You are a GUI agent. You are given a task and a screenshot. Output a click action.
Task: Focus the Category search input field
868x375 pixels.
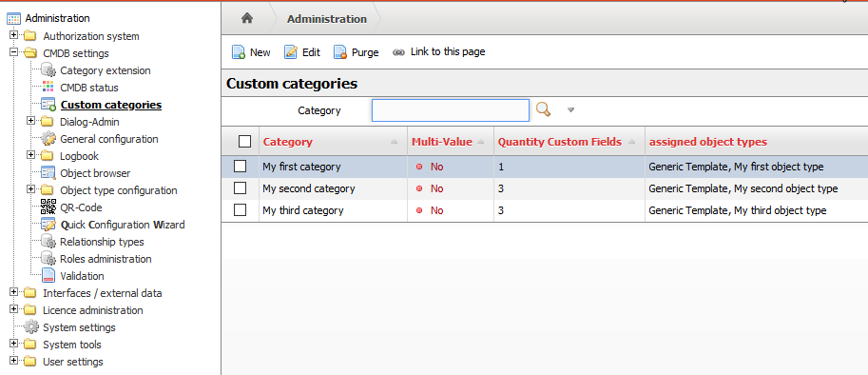[x=451, y=110]
